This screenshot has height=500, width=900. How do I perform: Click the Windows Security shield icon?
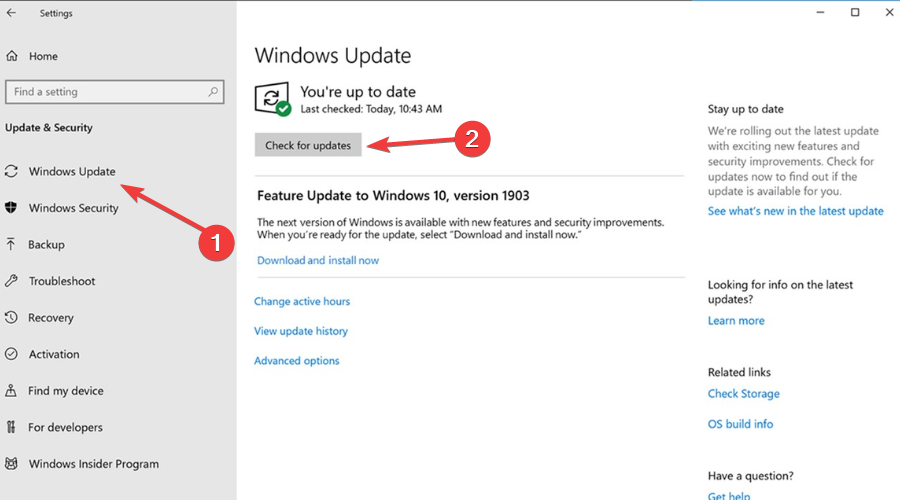pyautogui.click(x=11, y=207)
